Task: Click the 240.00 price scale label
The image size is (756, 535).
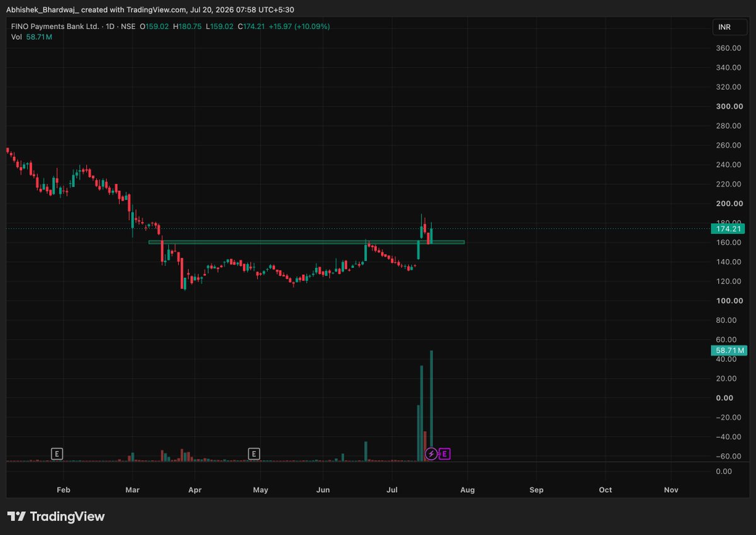Action: (728, 164)
